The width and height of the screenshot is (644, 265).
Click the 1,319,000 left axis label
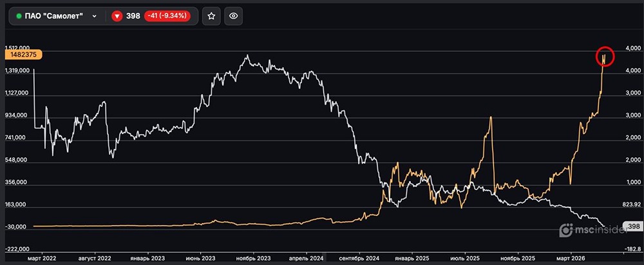click(x=17, y=71)
